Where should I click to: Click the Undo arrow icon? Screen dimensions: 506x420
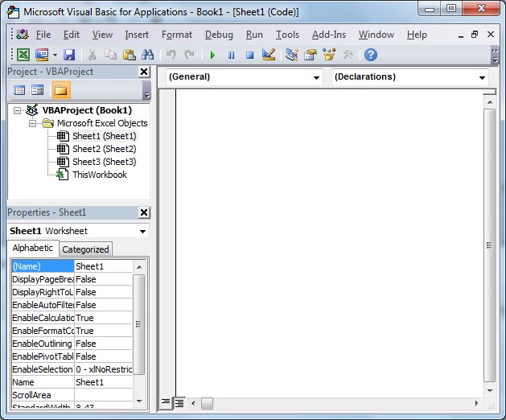point(171,55)
